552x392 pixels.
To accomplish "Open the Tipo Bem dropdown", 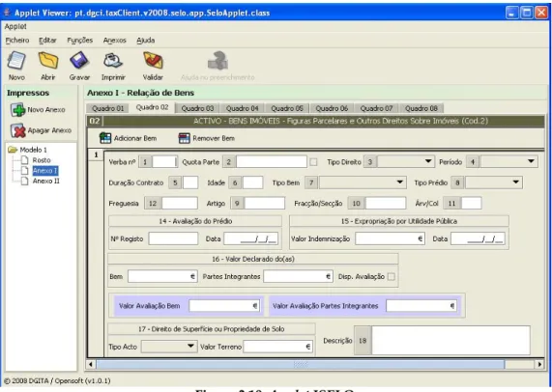I will 363,182.
